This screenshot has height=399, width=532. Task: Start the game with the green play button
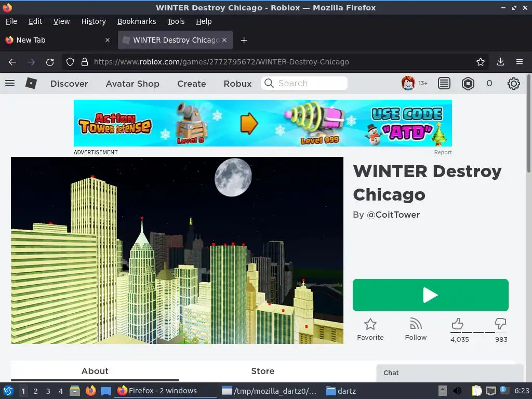pyautogui.click(x=430, y=295)
